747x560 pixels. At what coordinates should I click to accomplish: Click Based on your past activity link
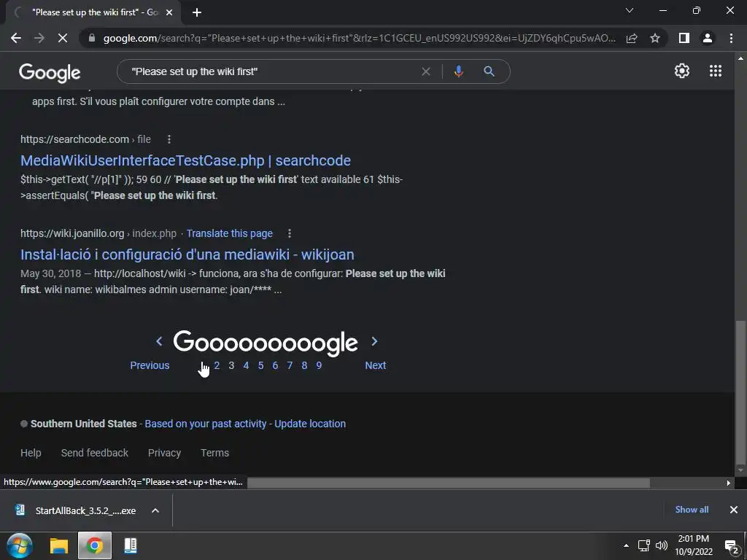point(205,424)
